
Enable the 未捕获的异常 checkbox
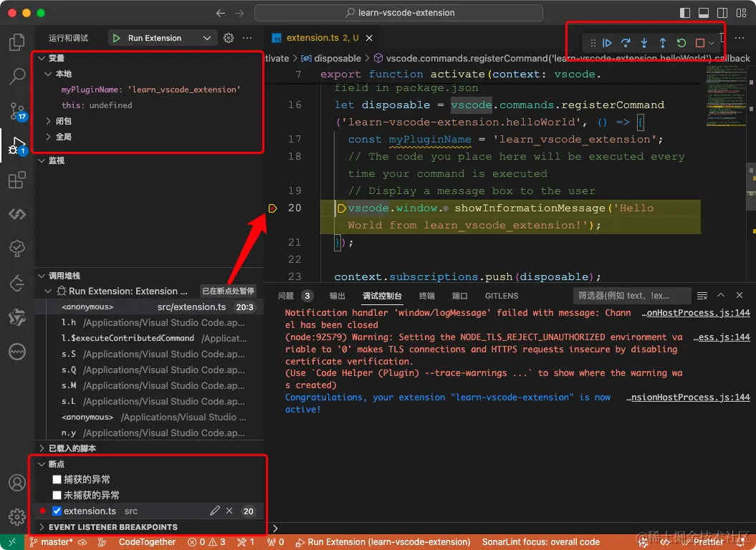(x=57, y=496)
